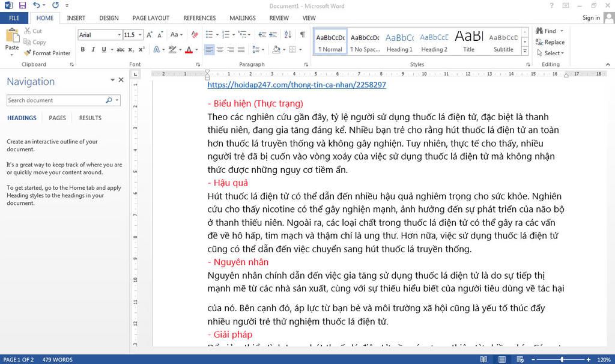Viewport: 615px width, 364px height.
Task: Click the Format Painter tool
Action: (47, 53)
